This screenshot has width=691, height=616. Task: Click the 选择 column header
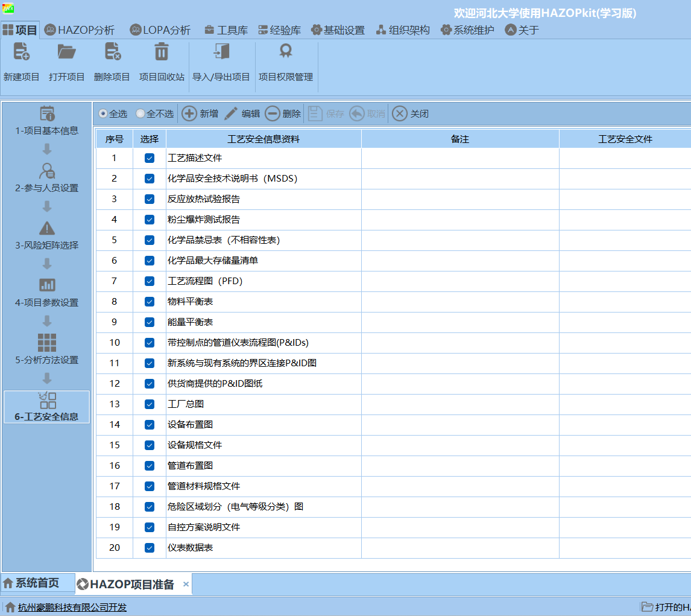point(150,139)
